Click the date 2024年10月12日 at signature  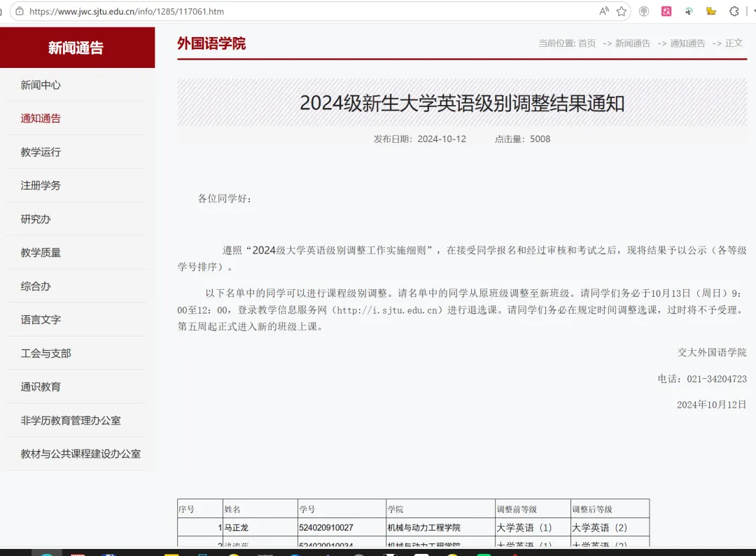pyautogui.click(x=712, y=405)
